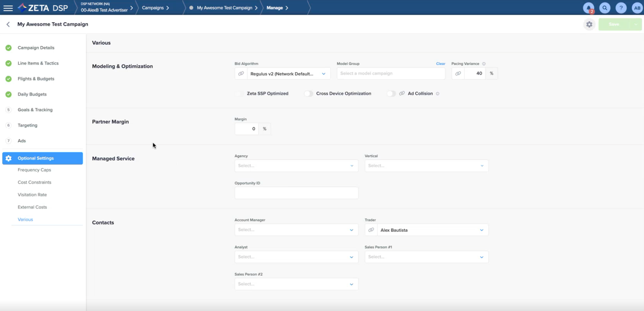Click the notifications bell icon
644x311 pixels.
pyautogui.click(x=588, y=8)
